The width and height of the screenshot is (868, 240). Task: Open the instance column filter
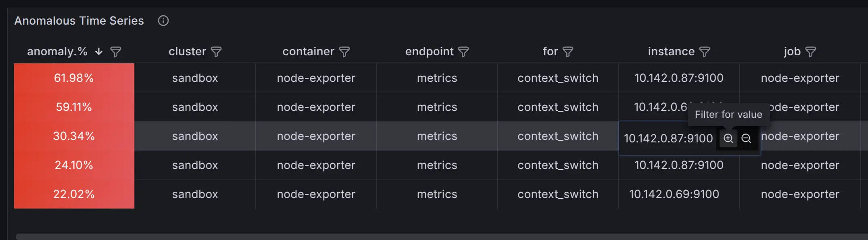point(705,52)
